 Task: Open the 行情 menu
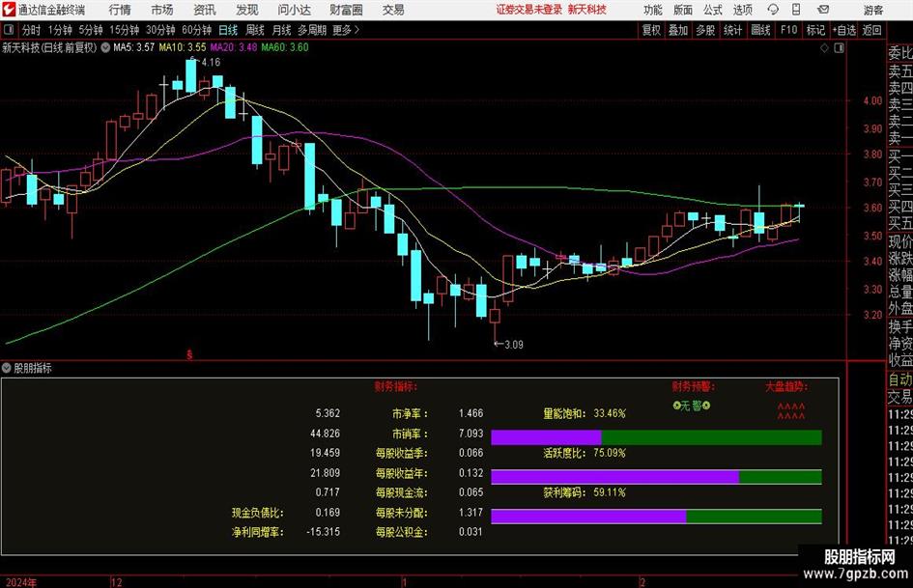click(120, 10)
